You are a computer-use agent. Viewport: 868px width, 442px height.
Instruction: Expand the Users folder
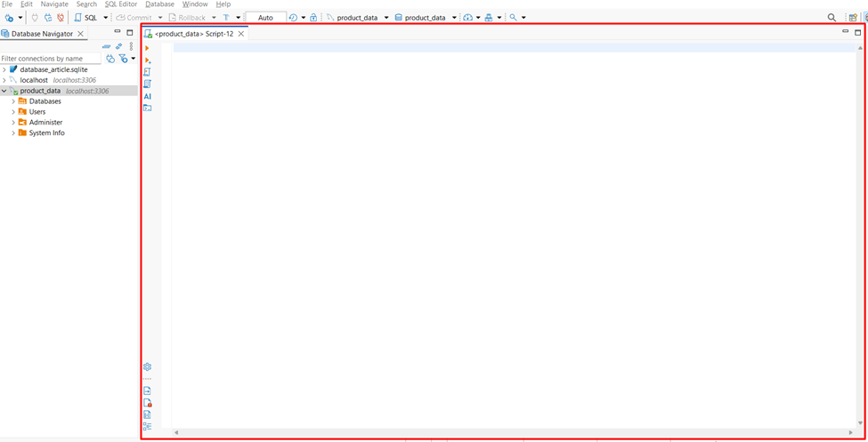(x=13, y=112)
